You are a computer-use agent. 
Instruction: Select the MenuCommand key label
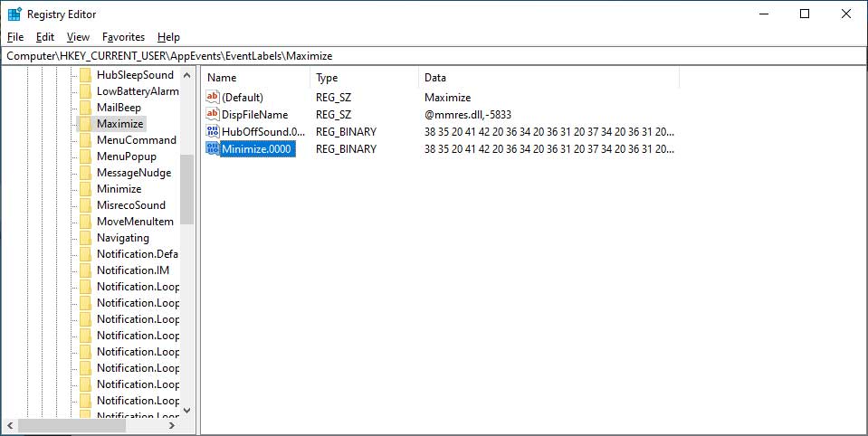(x=137, y=140)
